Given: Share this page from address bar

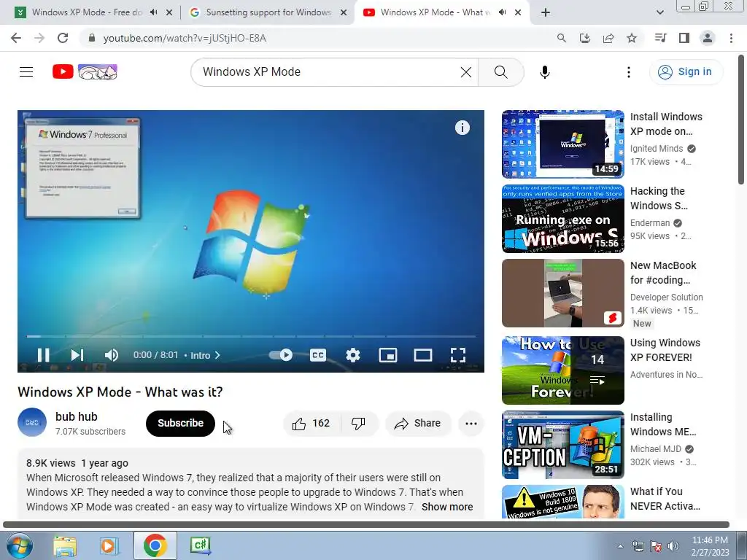Looking at the screenshot, I should [x=608, y=38].
